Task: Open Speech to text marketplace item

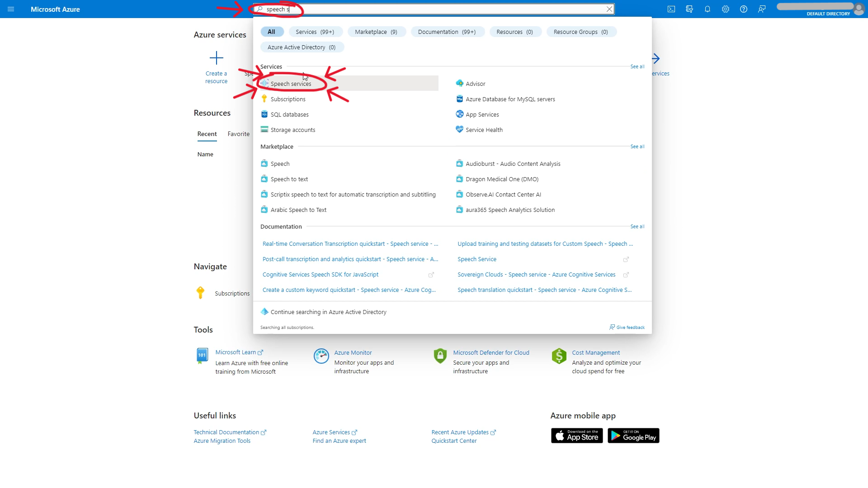Action: pyautogui.click(x=289, y=179)
